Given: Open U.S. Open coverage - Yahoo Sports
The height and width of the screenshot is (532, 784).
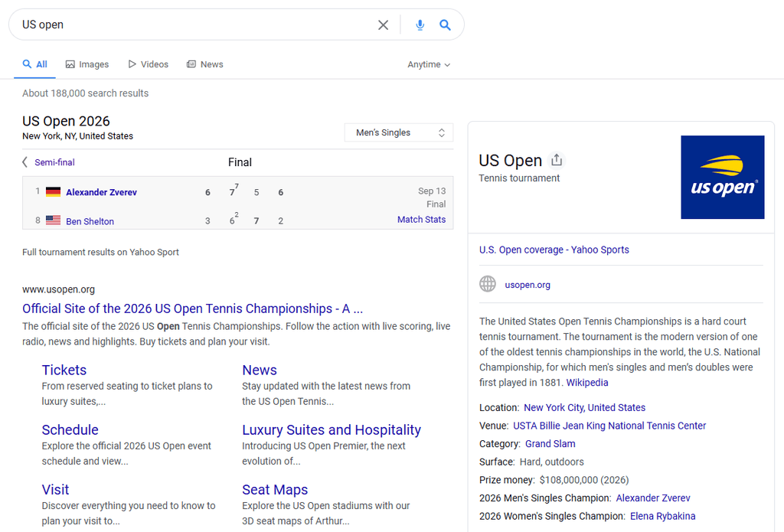Looking at the screenshot, I should pyautogui.click(x=554, y=250).
